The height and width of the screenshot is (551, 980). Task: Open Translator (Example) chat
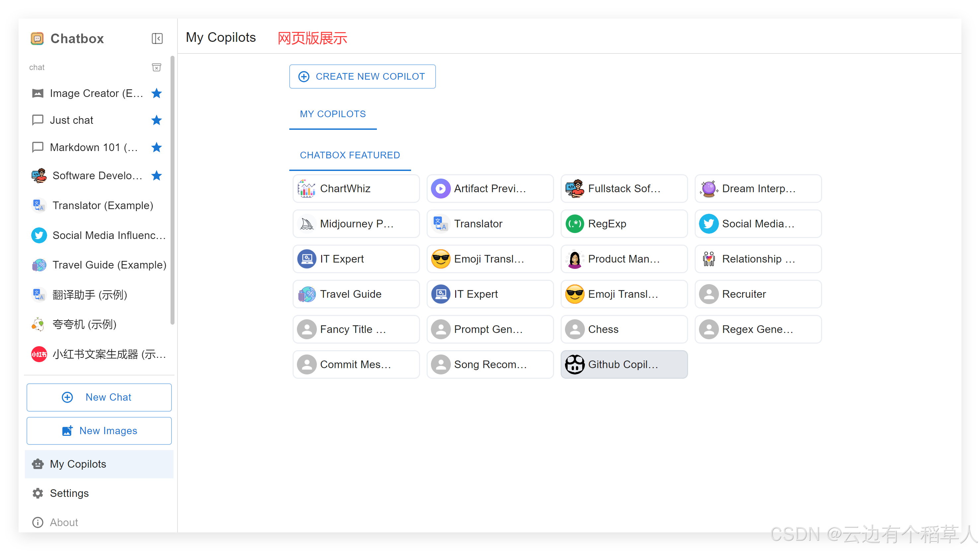point(98,205)
